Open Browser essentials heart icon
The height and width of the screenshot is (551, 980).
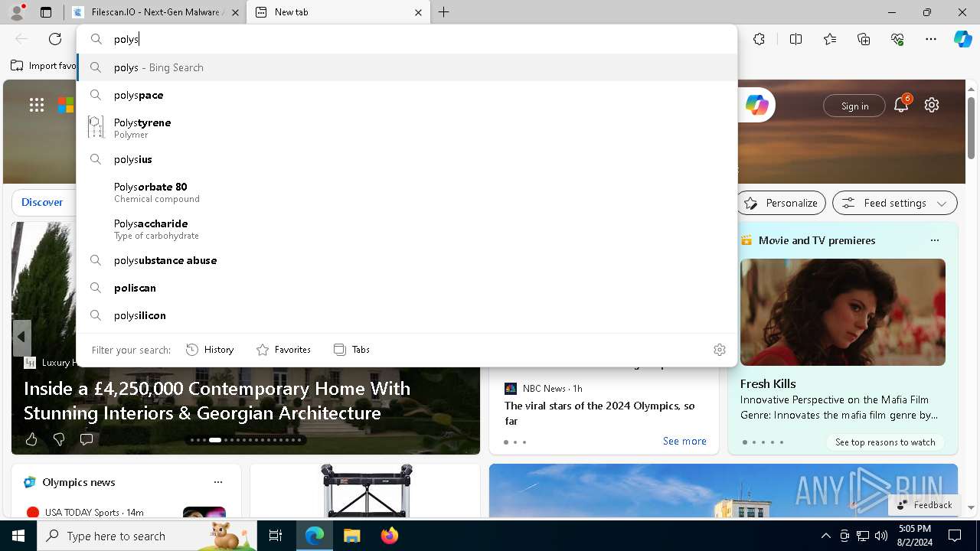point(897,39)
